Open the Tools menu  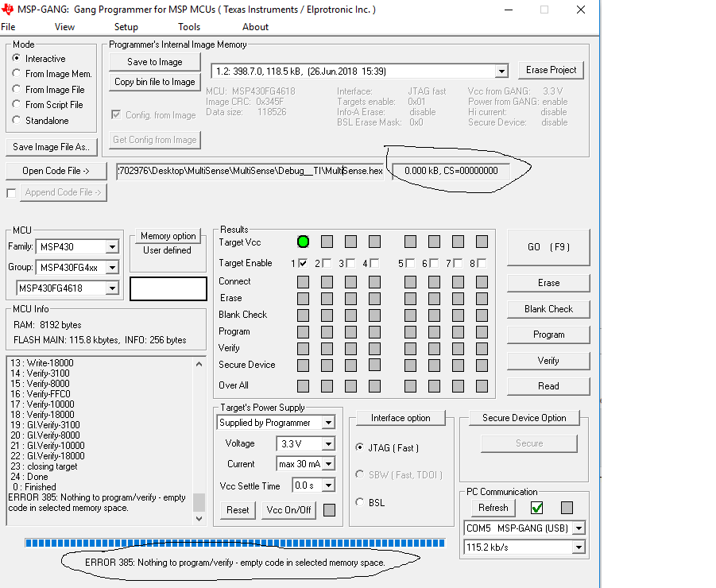pos(189,27)
